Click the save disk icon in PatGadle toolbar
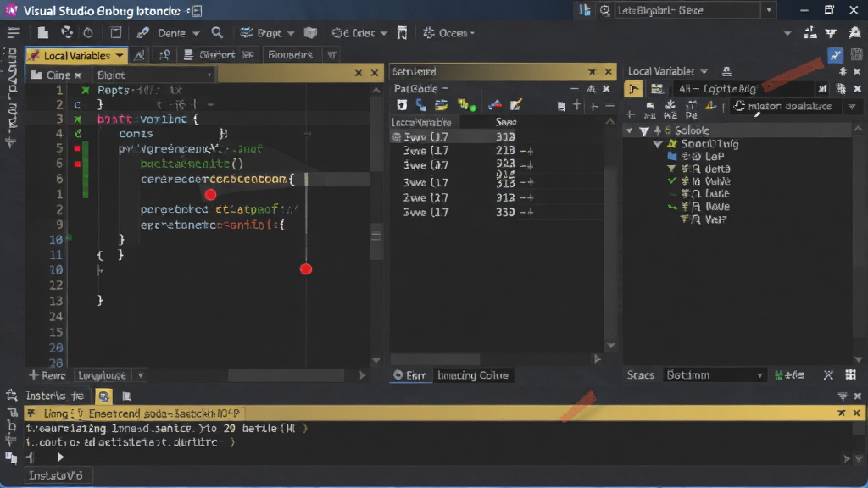This screenshot has height=488, width=868. tap(561, 106)
